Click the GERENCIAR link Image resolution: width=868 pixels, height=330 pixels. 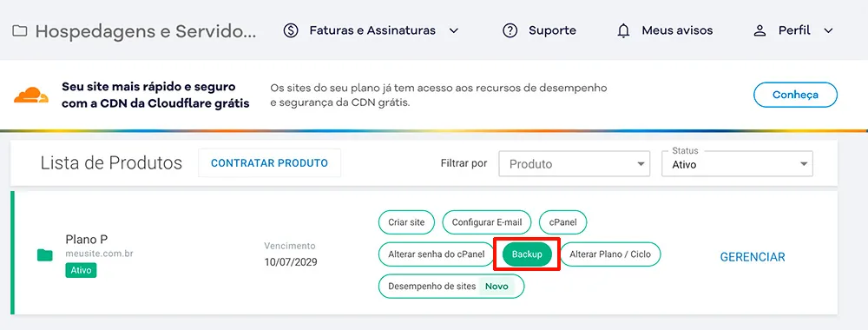pos(753,257)
